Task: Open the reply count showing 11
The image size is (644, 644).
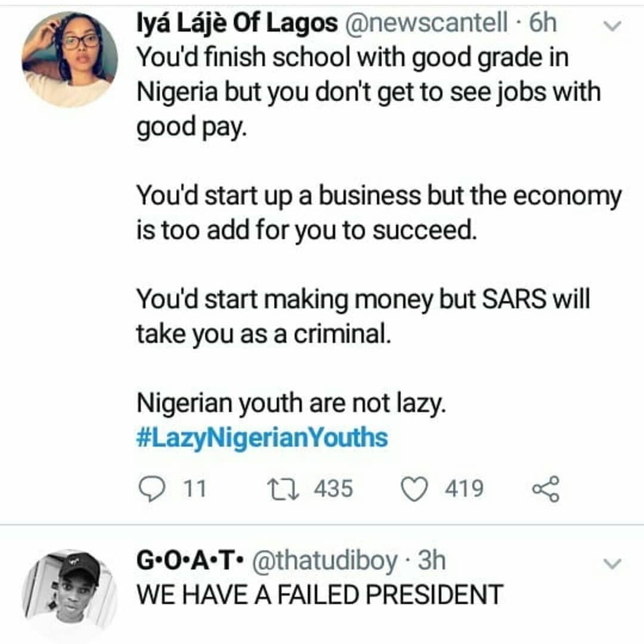Action: pyautogui.click(x=194, y=490)
